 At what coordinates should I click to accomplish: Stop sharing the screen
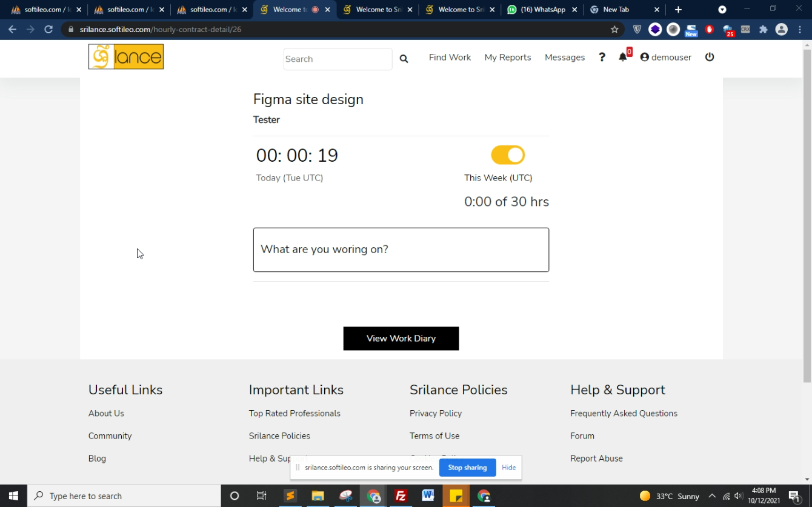[467, 468]
